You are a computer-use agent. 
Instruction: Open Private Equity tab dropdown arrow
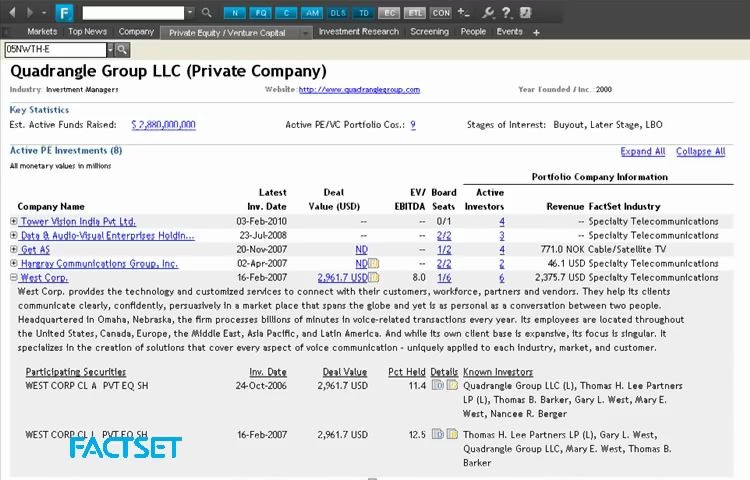(x=305, y=33)
